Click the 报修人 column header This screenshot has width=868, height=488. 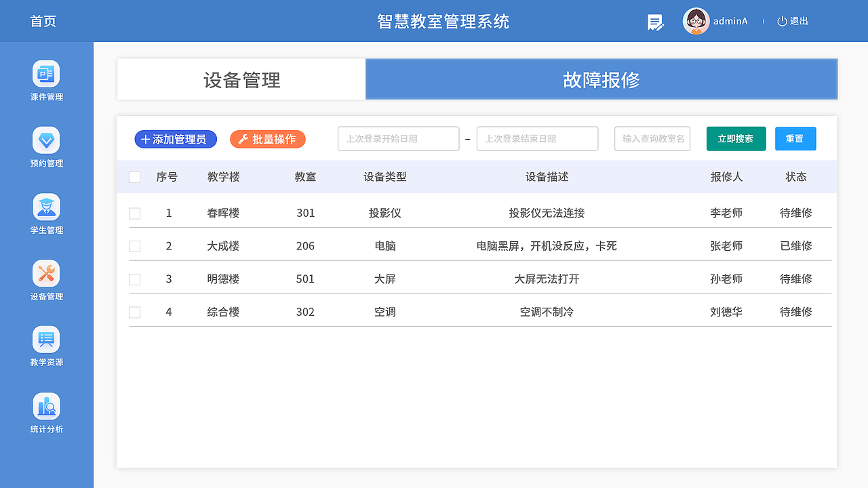[726, 177]
